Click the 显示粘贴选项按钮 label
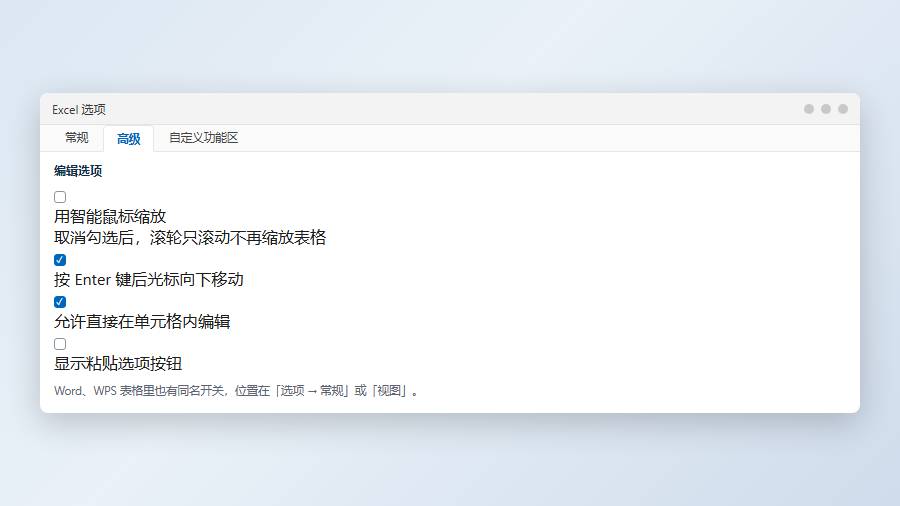 [x=118, y=363]
